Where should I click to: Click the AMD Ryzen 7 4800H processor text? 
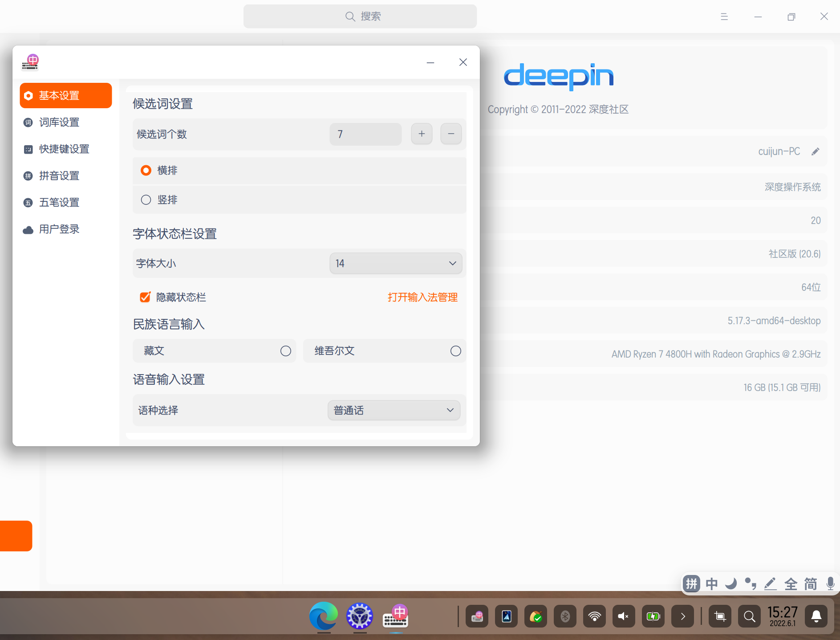[716, 354]
